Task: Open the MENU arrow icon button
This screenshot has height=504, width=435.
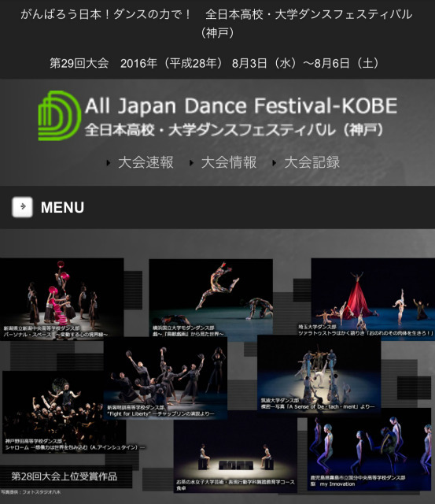Action: click(x=22, y=207)
